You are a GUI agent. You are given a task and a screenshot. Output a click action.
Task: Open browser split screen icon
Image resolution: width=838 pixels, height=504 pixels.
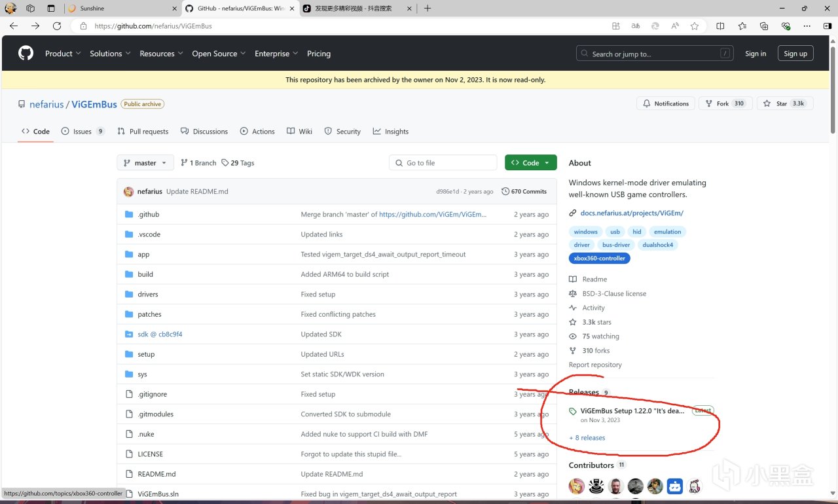[720, 26]
